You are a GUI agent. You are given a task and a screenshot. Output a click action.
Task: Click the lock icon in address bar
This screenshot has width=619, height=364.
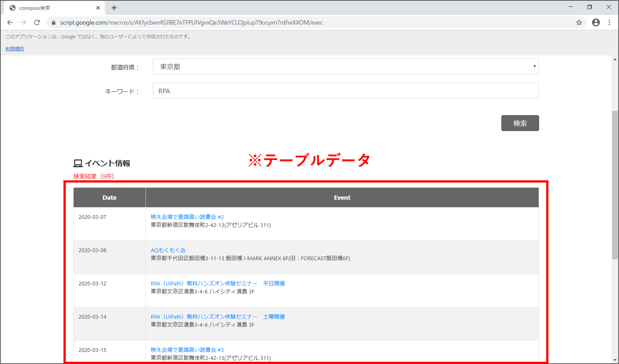pyautogui.click(x=53, y=22)
